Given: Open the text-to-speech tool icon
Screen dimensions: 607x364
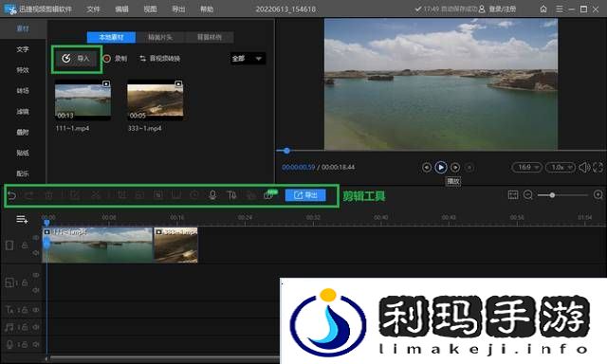Looking at the screenshot, I should pyautogui.click(x=231, y=195).
